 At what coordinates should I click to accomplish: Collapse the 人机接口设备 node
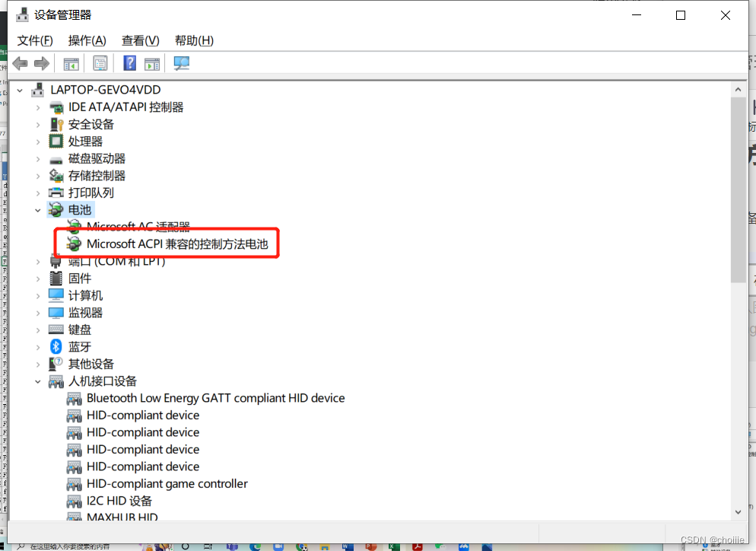tap(38, 381)
